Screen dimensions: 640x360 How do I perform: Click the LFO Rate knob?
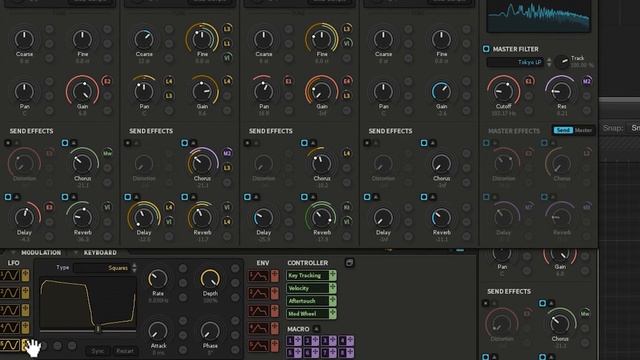click(158, 279)
